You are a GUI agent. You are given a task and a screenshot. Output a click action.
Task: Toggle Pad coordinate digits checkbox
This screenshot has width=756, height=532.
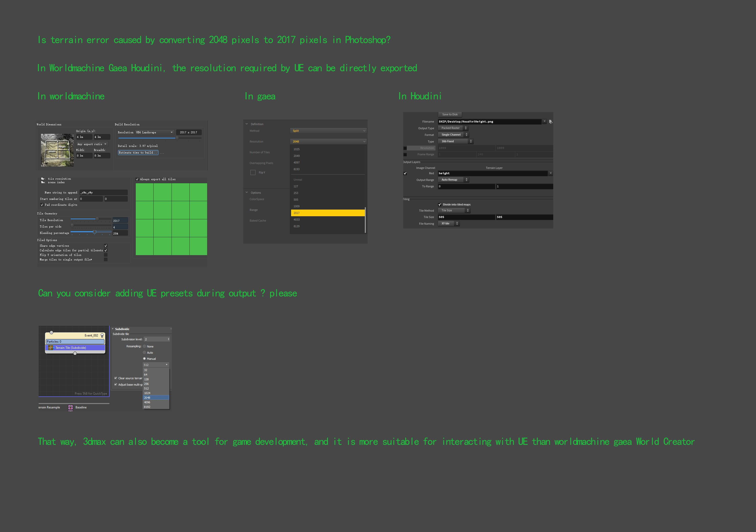42,205
